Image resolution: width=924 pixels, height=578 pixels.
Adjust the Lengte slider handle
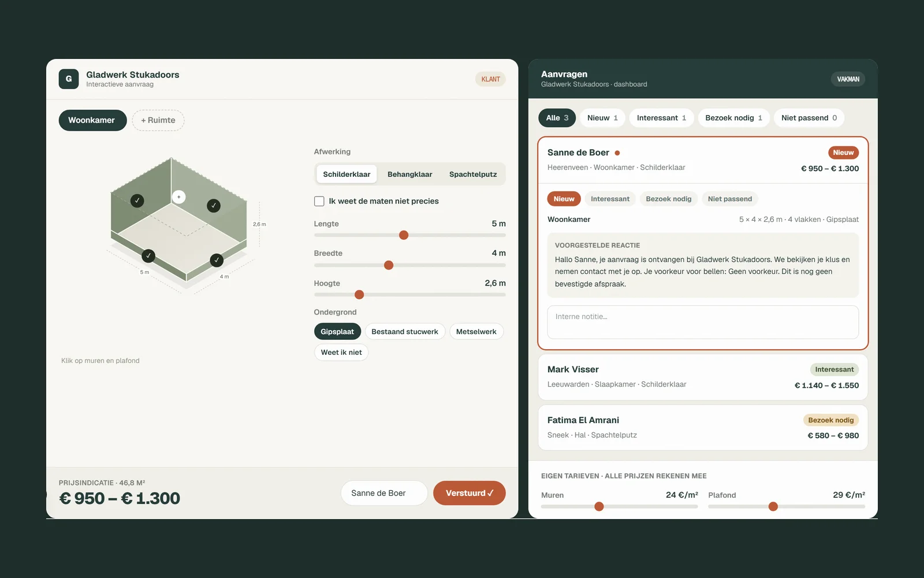pyautogui.click(x=404, y=235)
